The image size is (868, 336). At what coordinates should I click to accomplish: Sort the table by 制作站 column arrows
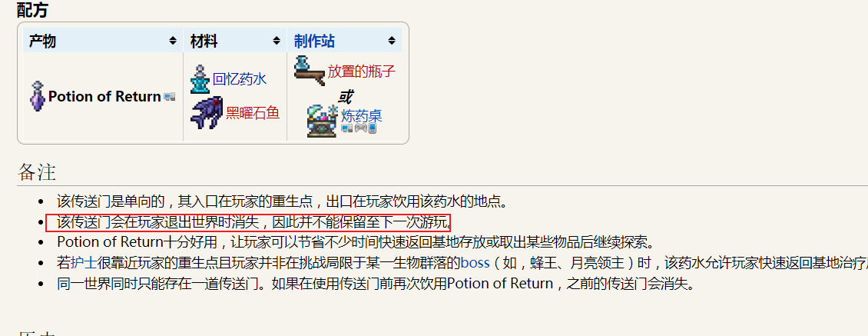[x=392, y=41]
